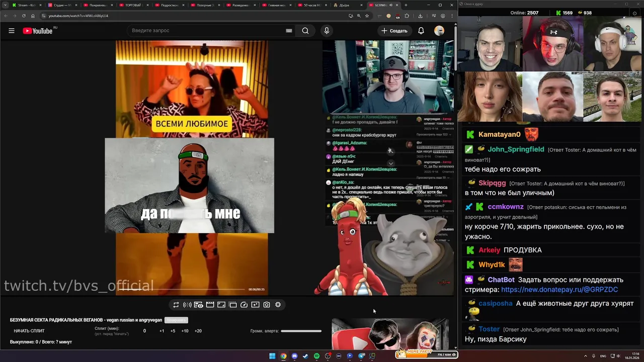Take a video screenshot with the camera icon
644x362 pixels.
pyautogui.click(x=267, y=305)
